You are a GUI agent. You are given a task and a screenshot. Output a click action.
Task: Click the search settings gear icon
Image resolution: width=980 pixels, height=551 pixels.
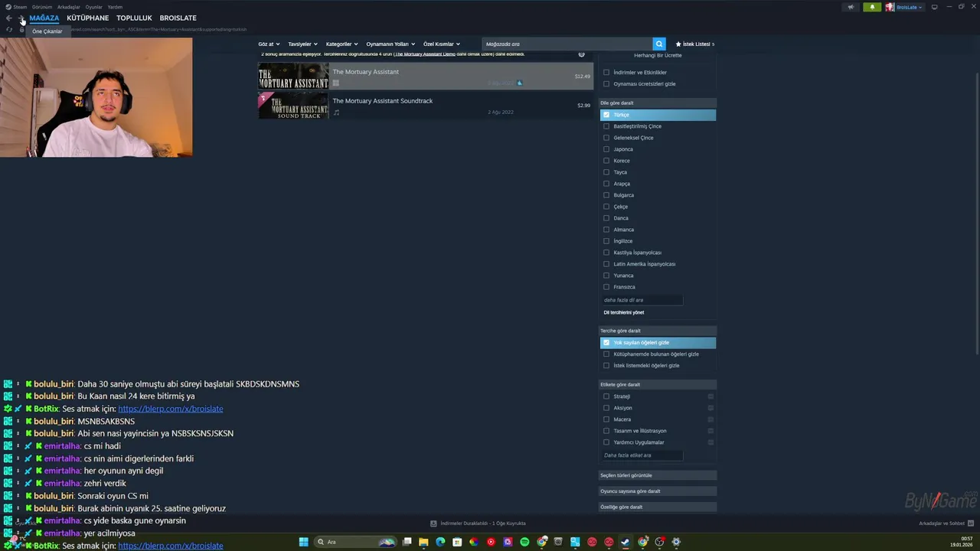pos(581,54)
